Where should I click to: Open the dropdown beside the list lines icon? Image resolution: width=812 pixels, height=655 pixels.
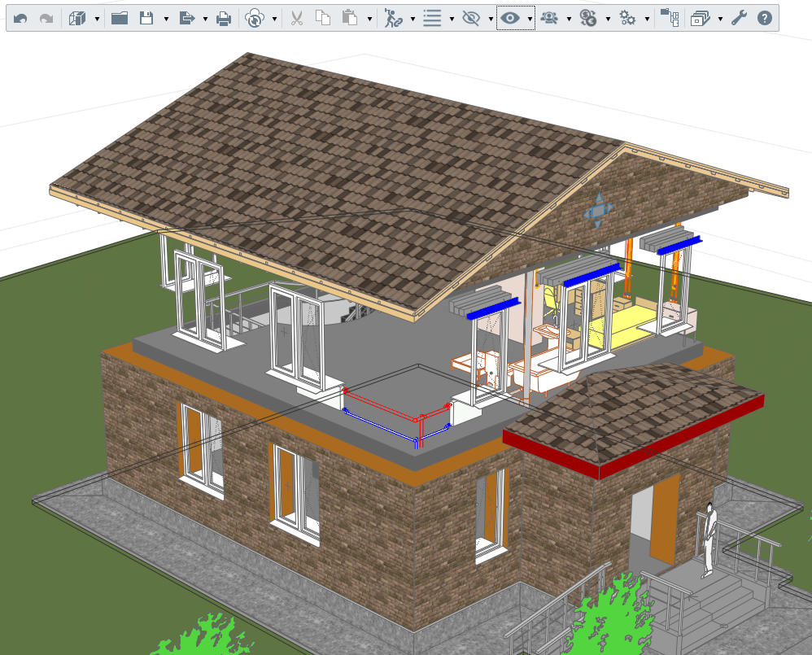[452, 20]
